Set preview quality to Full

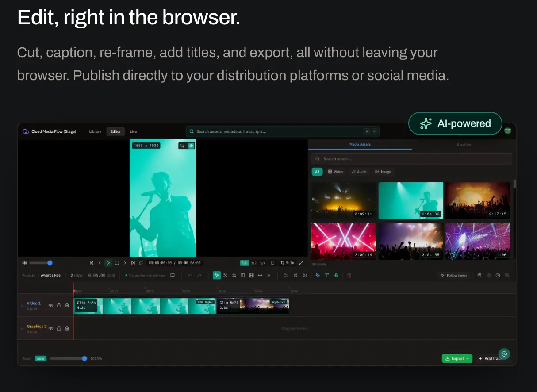(245, 263)
